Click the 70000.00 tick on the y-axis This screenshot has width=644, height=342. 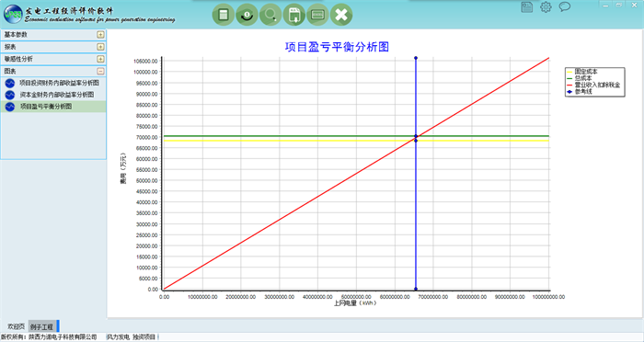pyautogui.click(x=145, y=137)
